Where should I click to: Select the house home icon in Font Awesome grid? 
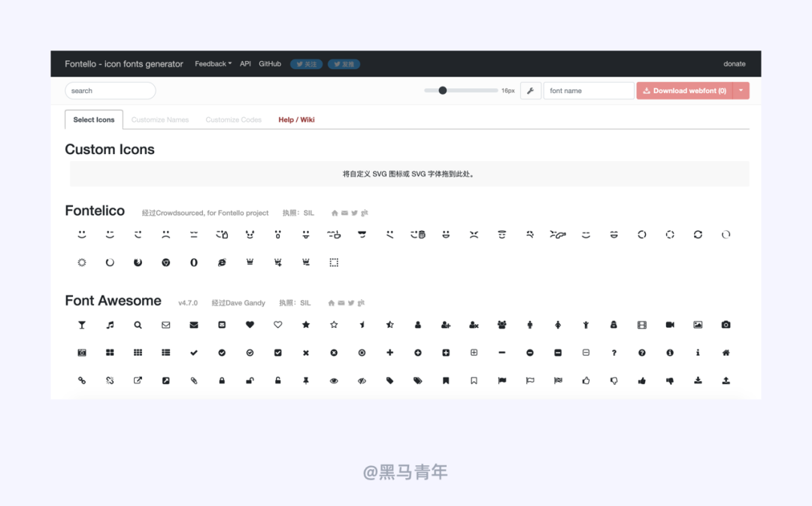tap(726, 353)
